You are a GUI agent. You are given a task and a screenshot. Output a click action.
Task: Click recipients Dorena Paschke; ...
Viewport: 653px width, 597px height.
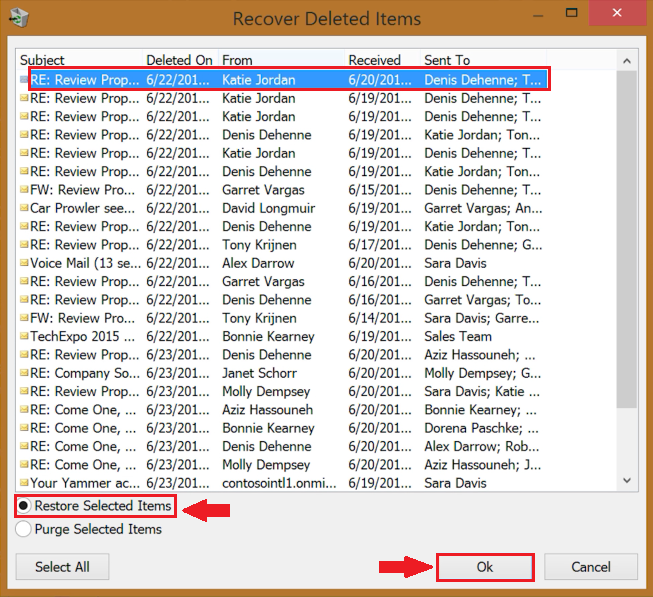[481, 428]
